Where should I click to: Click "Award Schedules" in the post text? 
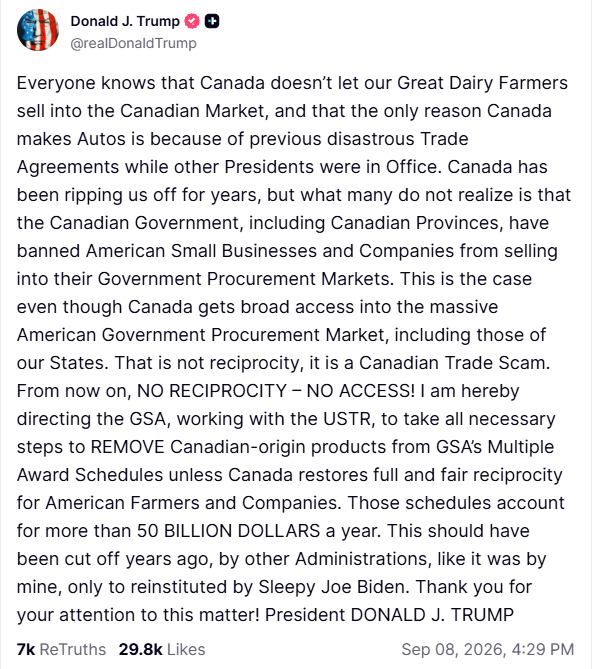tap(90, 475)
